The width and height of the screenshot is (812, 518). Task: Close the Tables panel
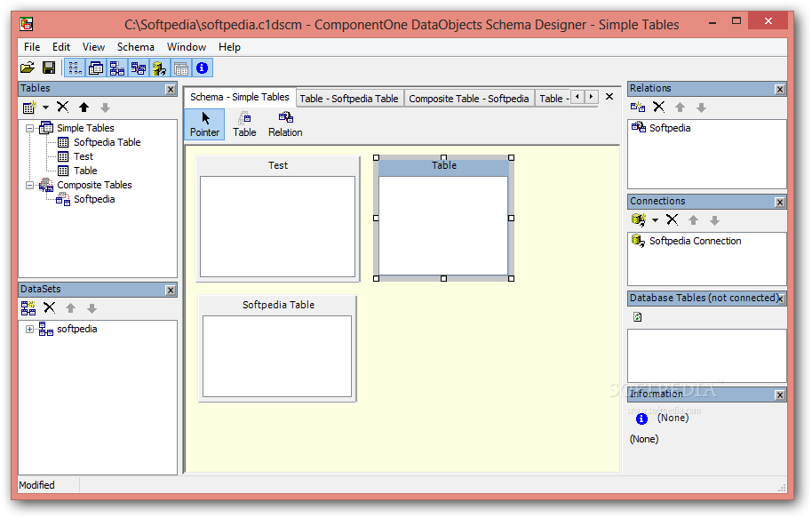(171, 89)
